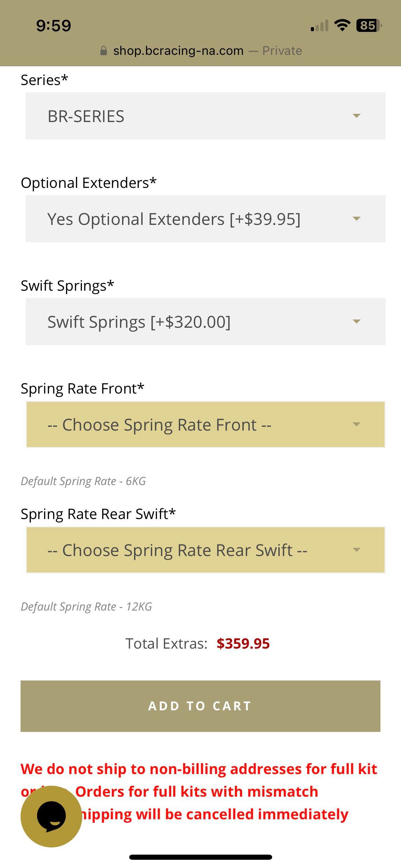Tap the Wi-Fi status icon
Viewport: 401px width, 868px height.
342,25
